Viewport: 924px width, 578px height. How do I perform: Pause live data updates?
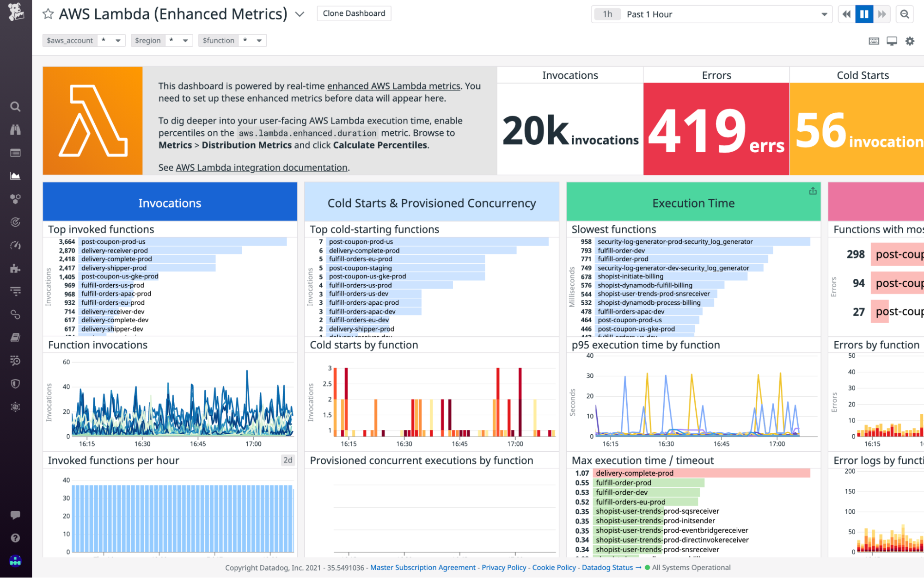click(x=864, y=14)
